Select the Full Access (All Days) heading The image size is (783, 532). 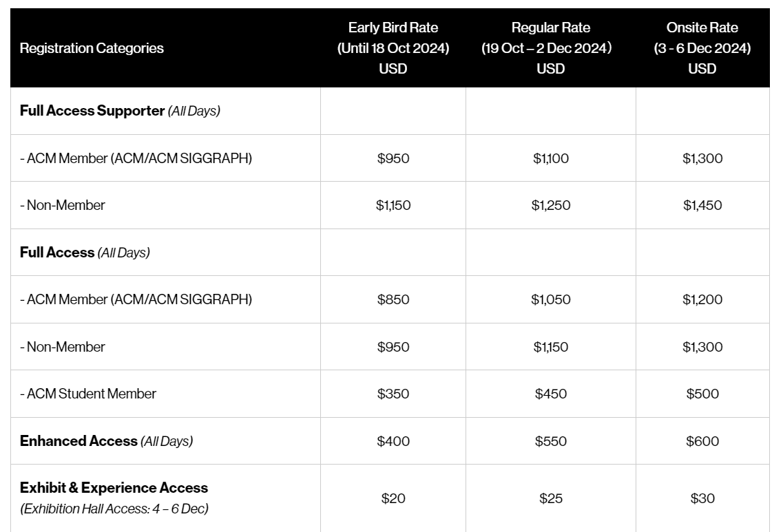(x=85, y=253)
